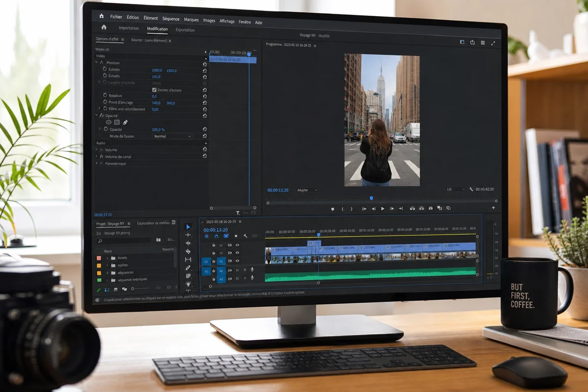Open the Explorateur de médias panel
The height and width of the screenshot is (392, 588).
(153, 223)
